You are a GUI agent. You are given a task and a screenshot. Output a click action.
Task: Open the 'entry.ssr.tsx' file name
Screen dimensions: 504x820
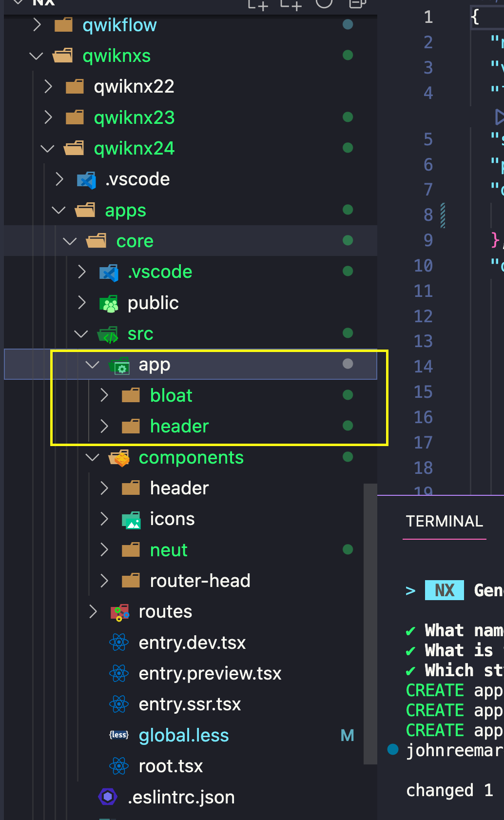pos(190,704)
